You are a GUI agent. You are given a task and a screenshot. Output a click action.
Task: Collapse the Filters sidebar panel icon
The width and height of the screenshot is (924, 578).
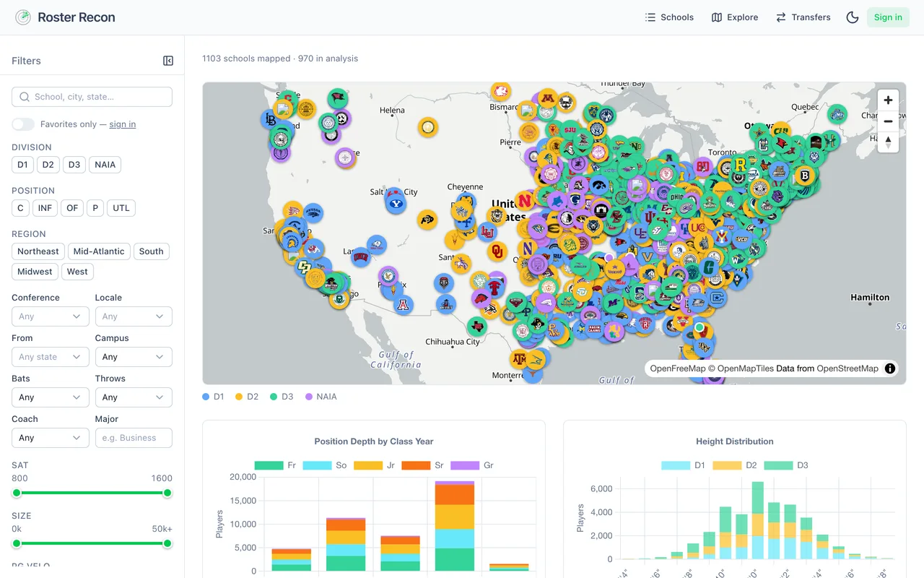pos(168,61)
